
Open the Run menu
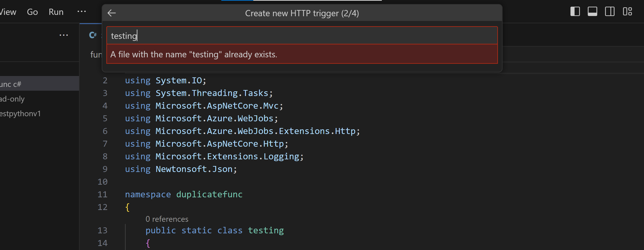[x=56, y=12]
